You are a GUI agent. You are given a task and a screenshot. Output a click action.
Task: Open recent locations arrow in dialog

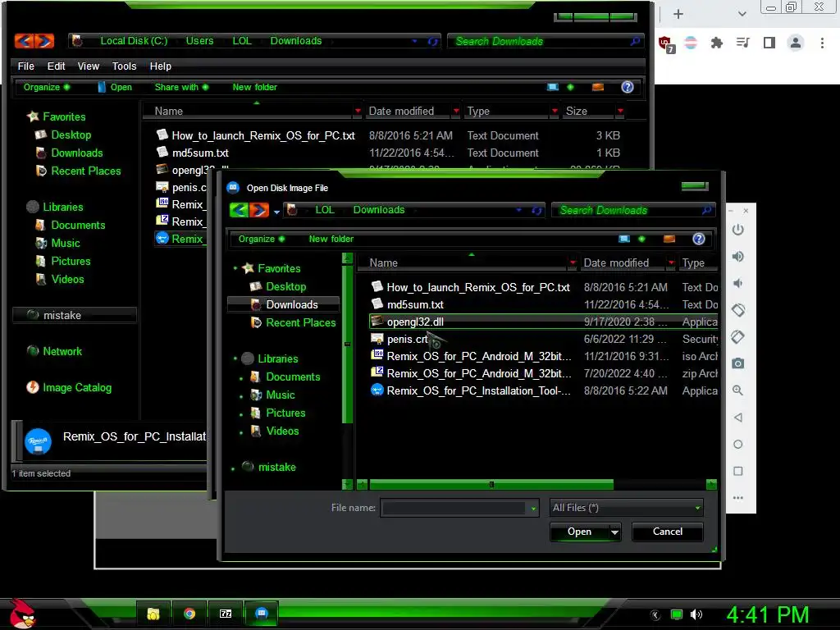[x=276, y=212]
